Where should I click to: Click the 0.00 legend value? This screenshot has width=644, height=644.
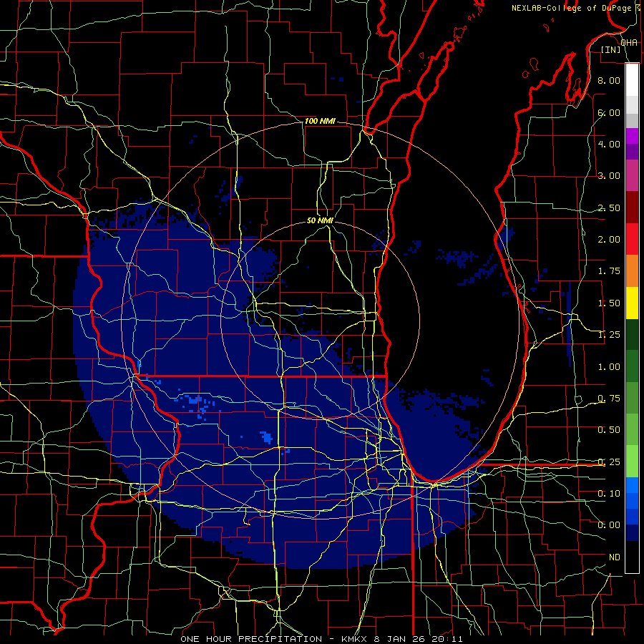tap(609, 525)
